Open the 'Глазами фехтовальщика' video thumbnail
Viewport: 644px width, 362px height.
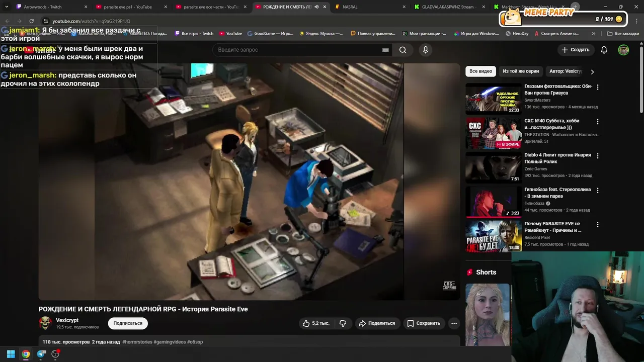[494, 99]
